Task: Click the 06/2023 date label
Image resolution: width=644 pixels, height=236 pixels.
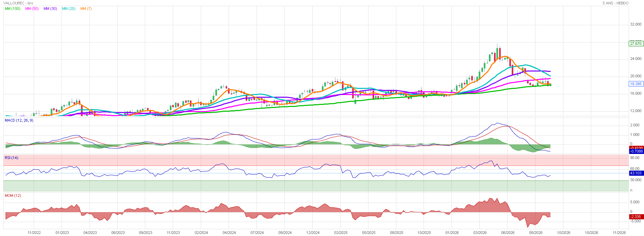Action: (x=118, y=233)
